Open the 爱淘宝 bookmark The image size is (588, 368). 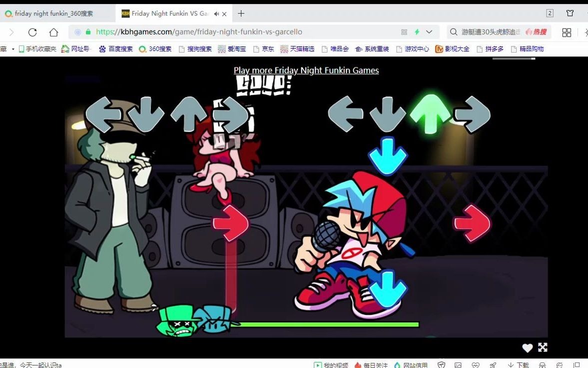232,49
